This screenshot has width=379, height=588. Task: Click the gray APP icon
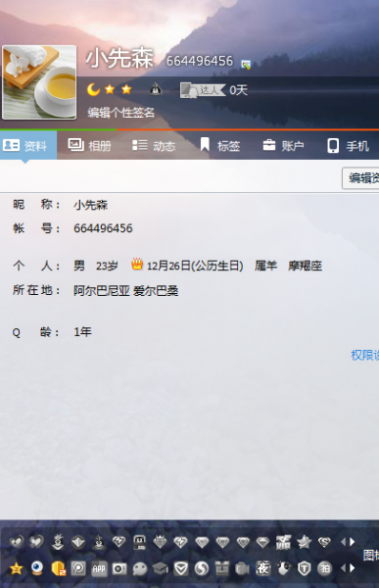click(x=99, y=568)
